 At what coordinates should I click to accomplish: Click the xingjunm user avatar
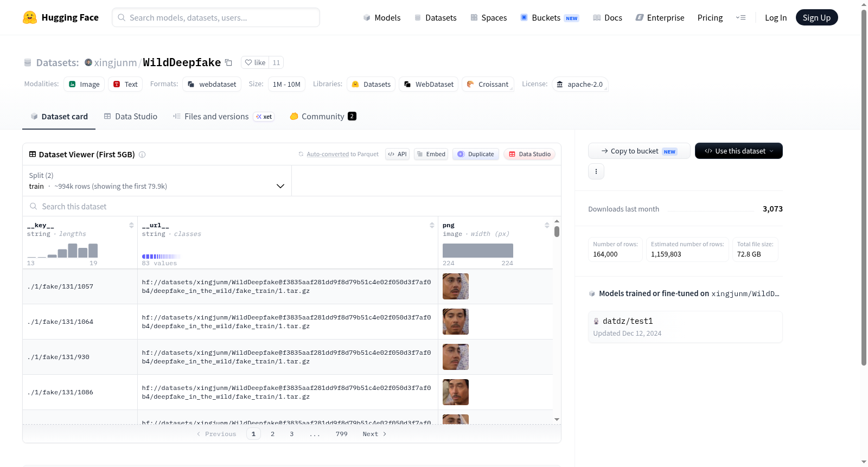point(88,62)
